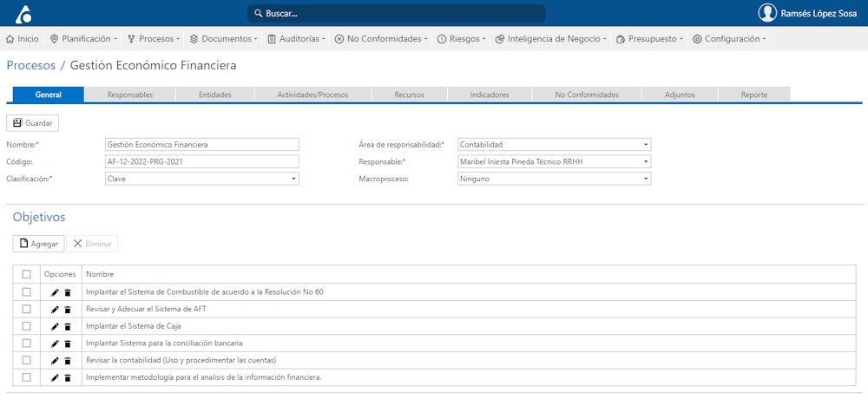The width and height of the screenshot is (868, 412).
Task: Open the 'Área de responsabilidad' dropdown
Action: click(554, 145)
